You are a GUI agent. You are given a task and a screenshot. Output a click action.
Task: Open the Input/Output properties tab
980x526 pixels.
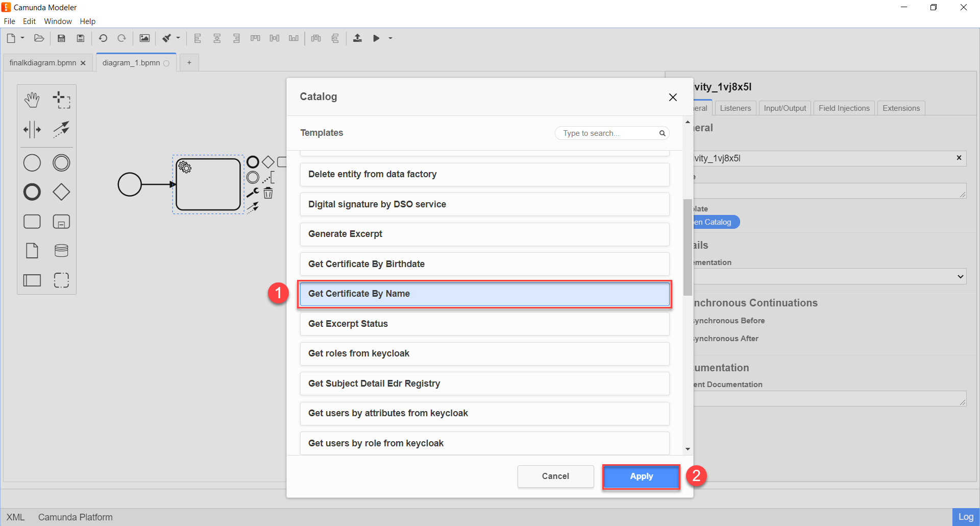click(785, 108)
